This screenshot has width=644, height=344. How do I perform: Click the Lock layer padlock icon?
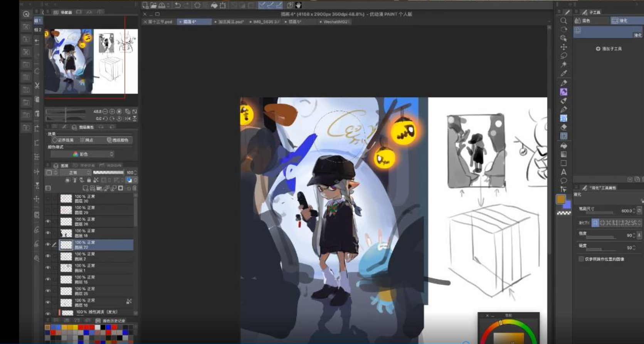(x=89, y=180)
